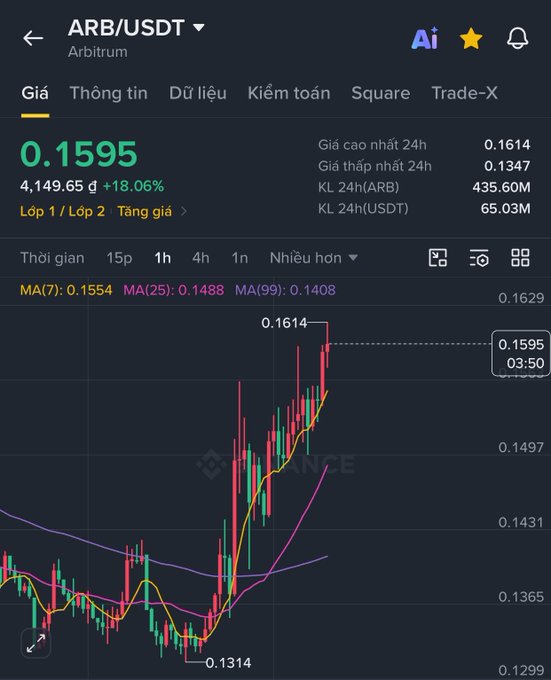Toggle the favorite star for ARB/USDT
The width and height of the screenshot is (551, 680).
471,39
